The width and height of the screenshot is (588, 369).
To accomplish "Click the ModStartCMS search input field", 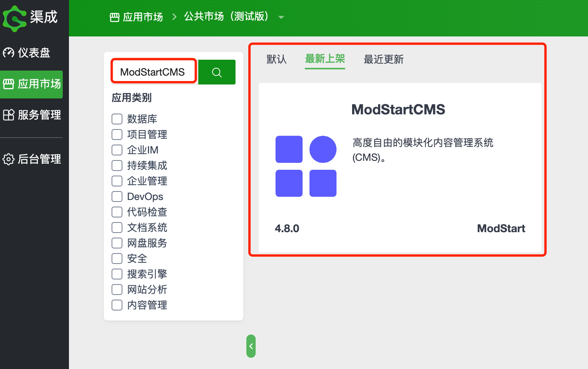I will tap(154, 72).
